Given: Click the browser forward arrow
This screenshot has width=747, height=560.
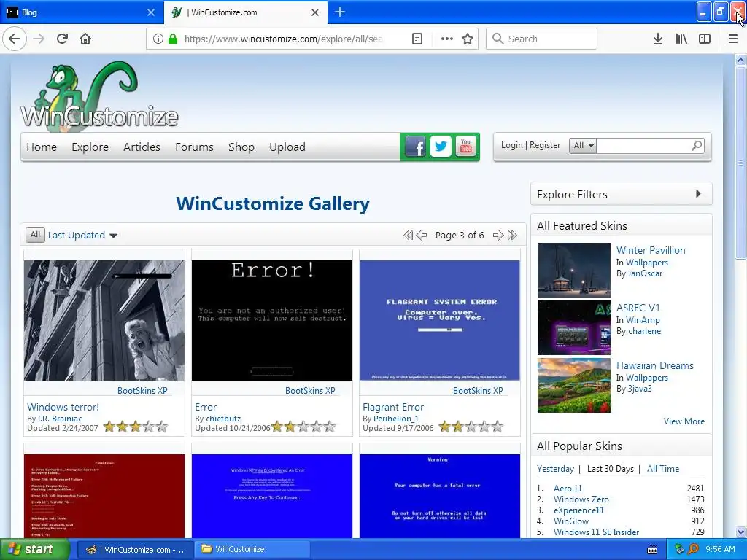Looking at the screenshot, I should 39,39.
